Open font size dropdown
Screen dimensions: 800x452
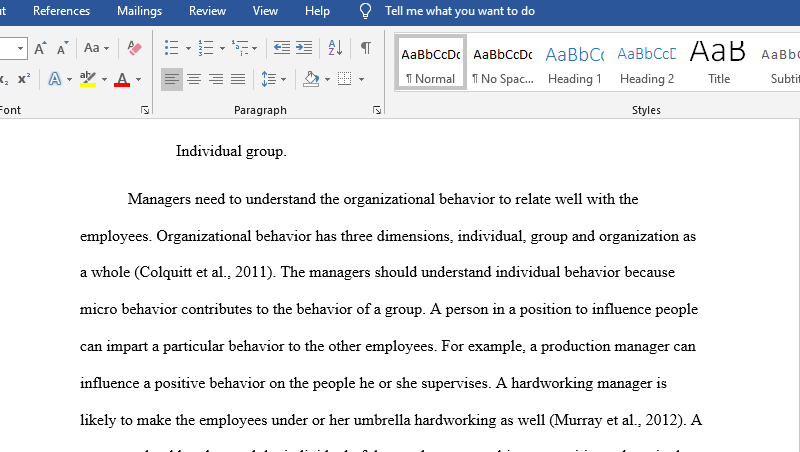20,48
